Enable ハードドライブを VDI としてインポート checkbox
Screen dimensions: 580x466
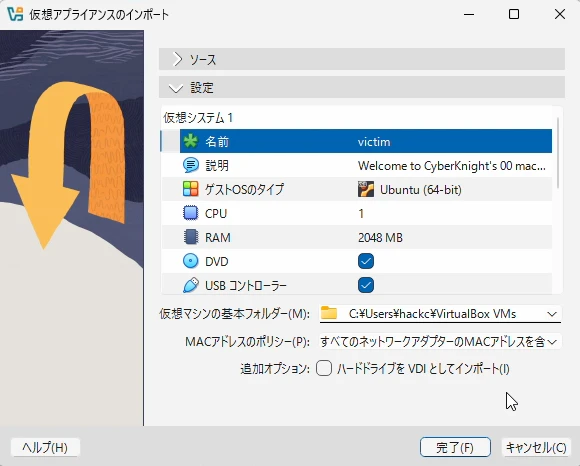point(324,368)
